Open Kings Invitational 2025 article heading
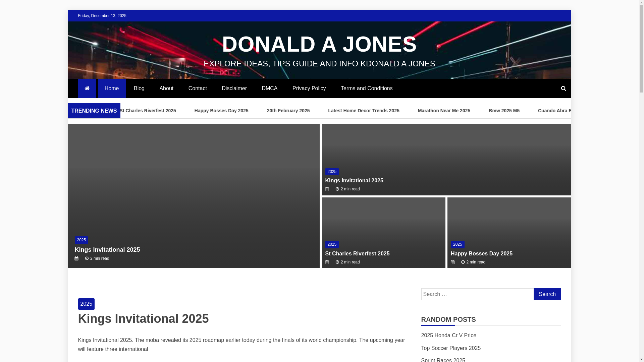 143,319
